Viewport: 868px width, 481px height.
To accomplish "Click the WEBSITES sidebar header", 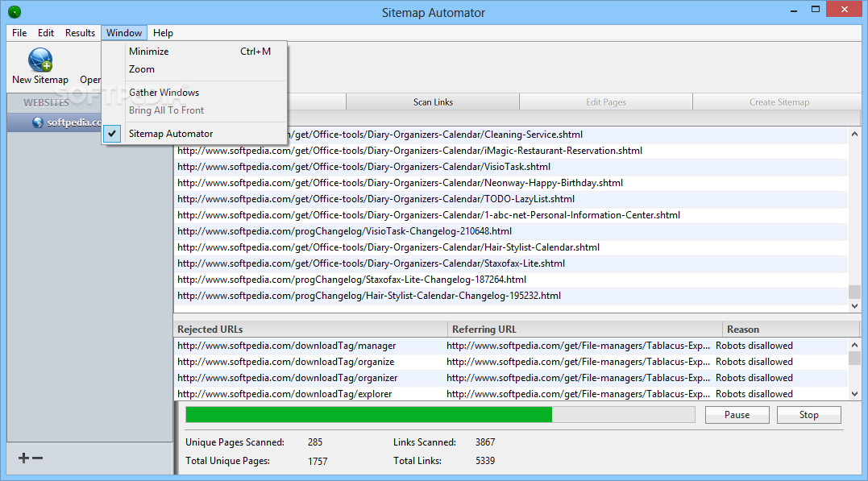I will point(47,102).
